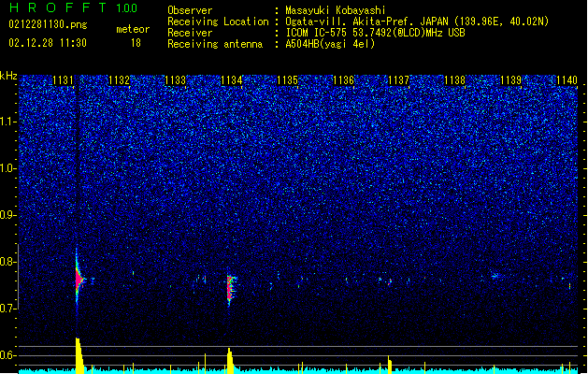Viewport: 588px width, 374px height.
Task: Click the 1131 time marker
Action: click(63, 80)
